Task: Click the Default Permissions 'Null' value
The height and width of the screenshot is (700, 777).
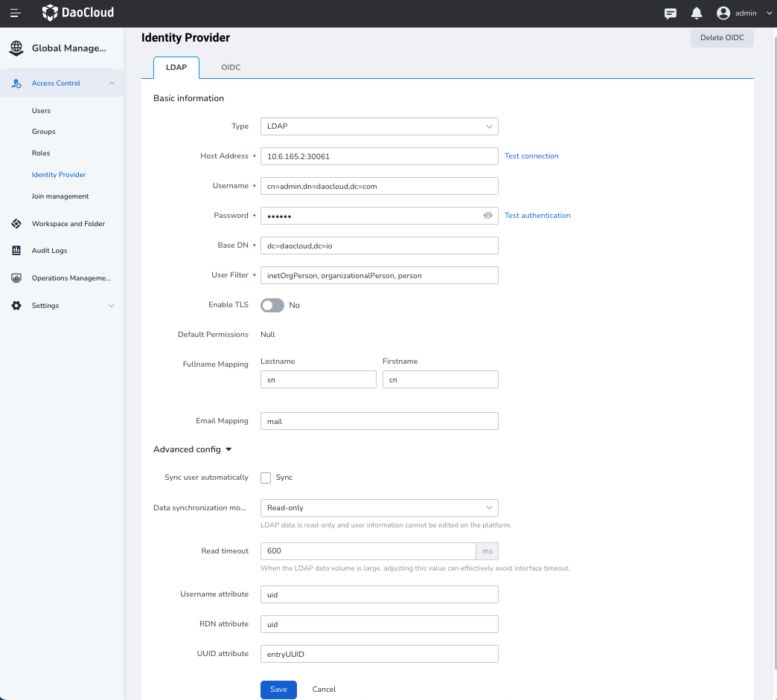Action: (268, 335)
